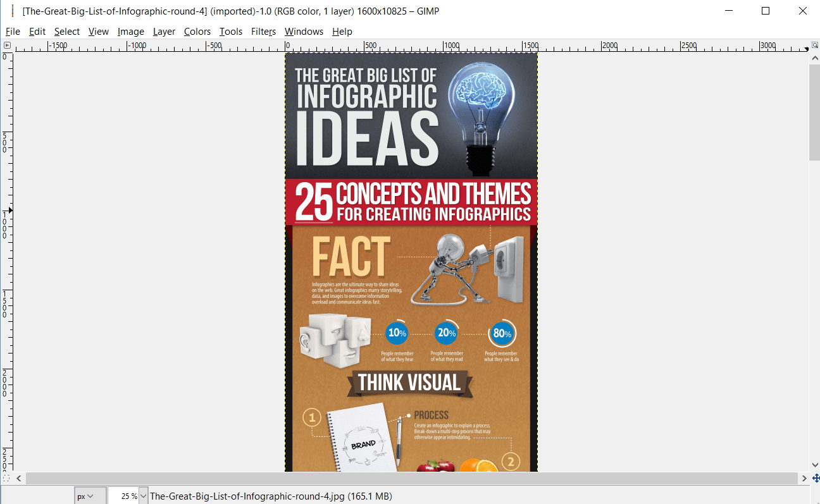This screenshot has width=820, height=504.
Task: Open the Colors menu
Action: click(x=197, y=31)
